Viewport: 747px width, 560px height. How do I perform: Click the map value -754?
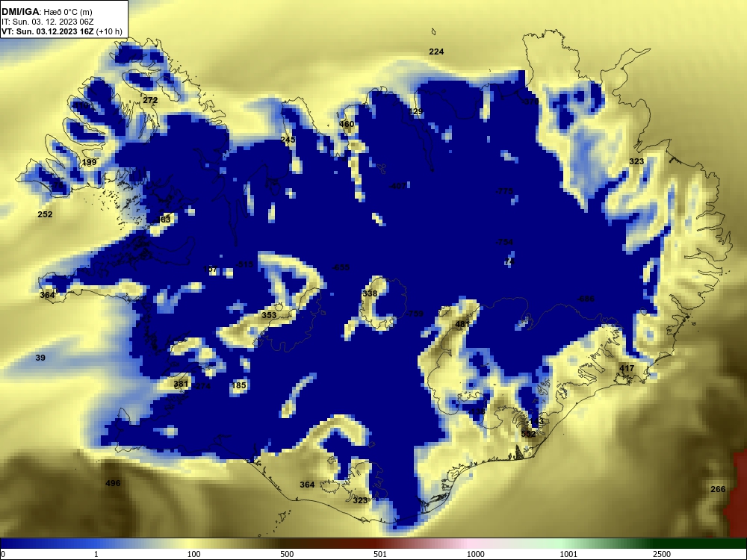(504, 242)
